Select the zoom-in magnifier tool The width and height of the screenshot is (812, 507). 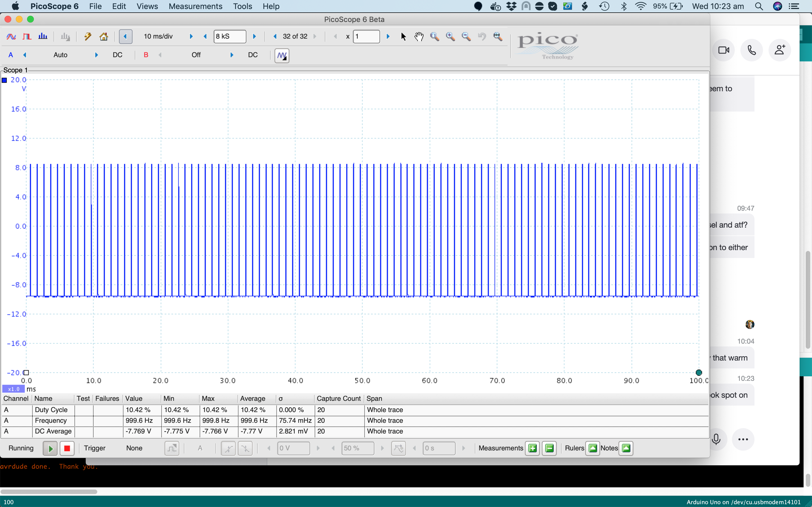(x=450, y=37)
